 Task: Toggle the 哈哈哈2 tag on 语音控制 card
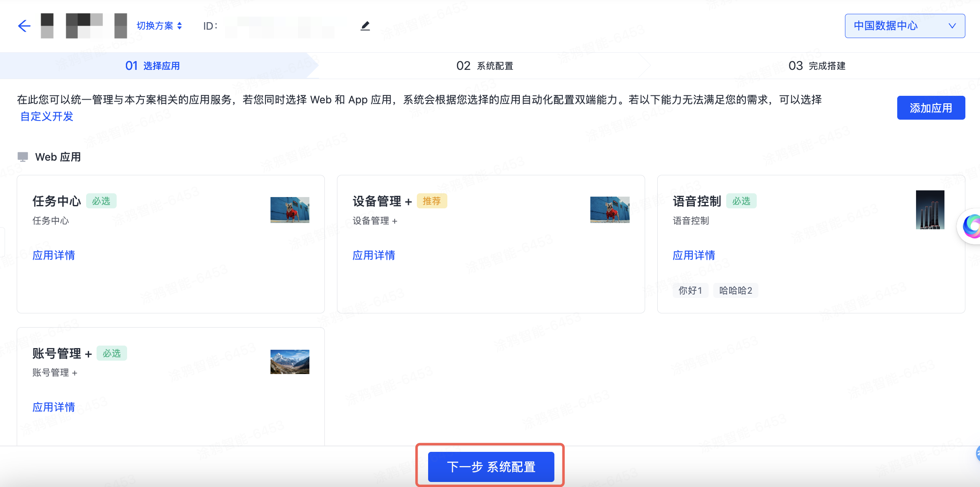[735, 290]
